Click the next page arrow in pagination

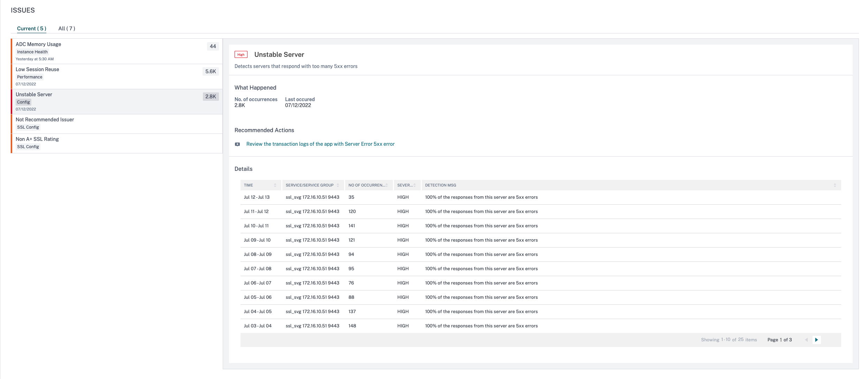coord(816,340)
